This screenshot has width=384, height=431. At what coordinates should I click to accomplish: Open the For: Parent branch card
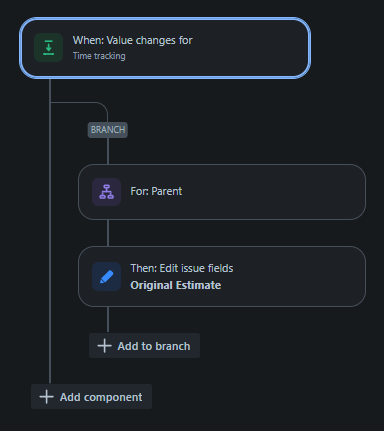click(x=222, y=192)
